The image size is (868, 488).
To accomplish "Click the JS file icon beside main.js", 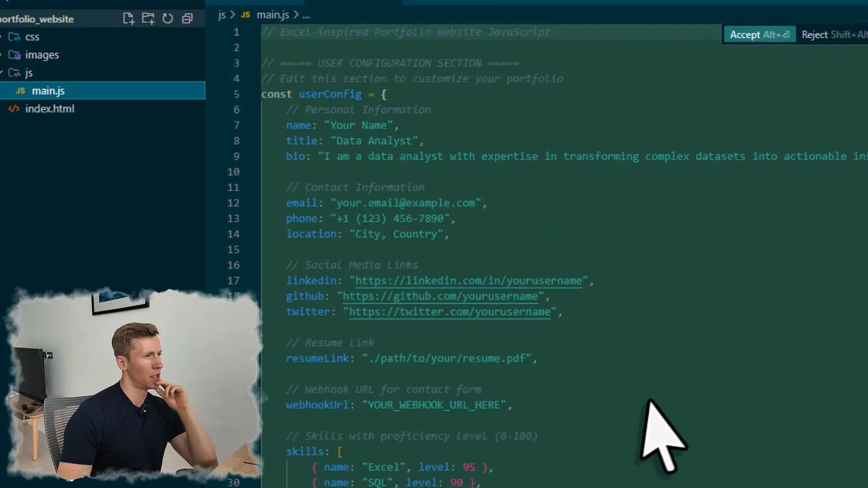I will [x=20, y=90].
